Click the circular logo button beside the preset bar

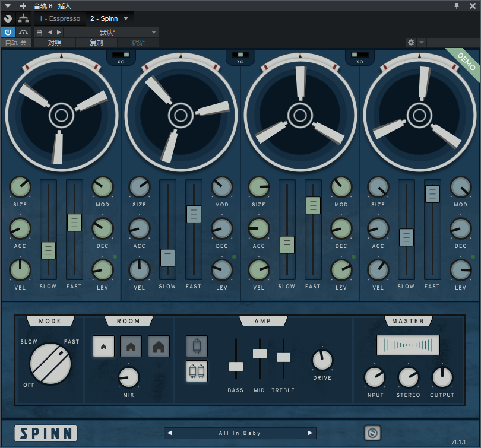point(373,433)
